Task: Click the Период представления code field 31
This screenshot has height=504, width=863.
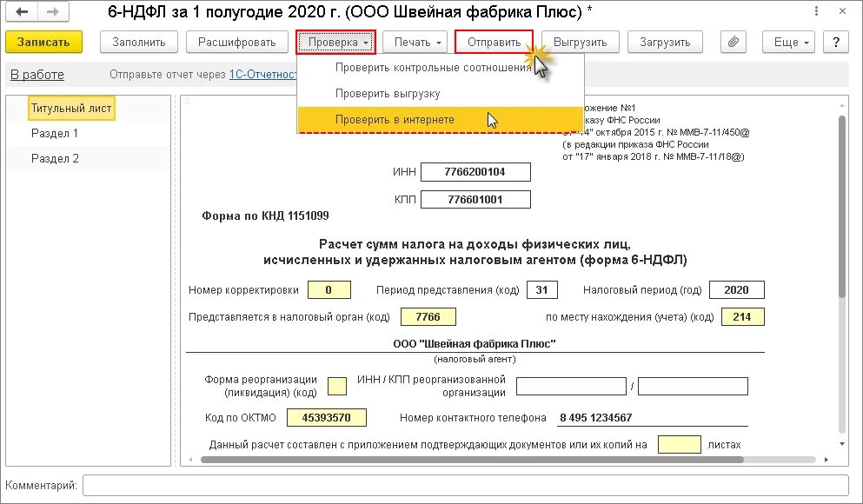Action: 542,290
